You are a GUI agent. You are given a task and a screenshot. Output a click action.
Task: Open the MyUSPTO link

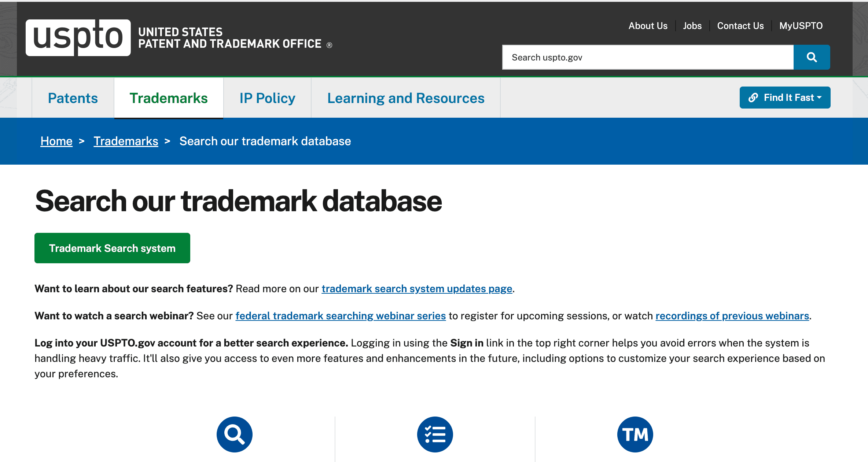tap(801, 26)
